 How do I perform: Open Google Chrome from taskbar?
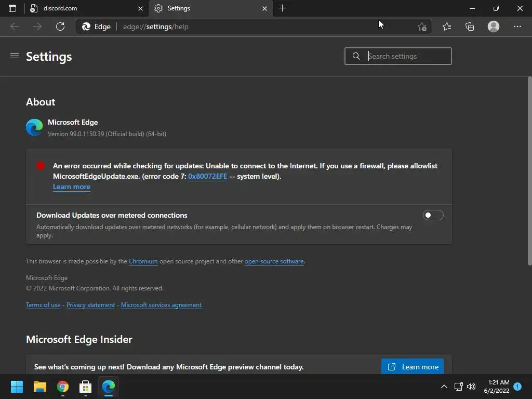pyautogui.click(x=63, y=387)
